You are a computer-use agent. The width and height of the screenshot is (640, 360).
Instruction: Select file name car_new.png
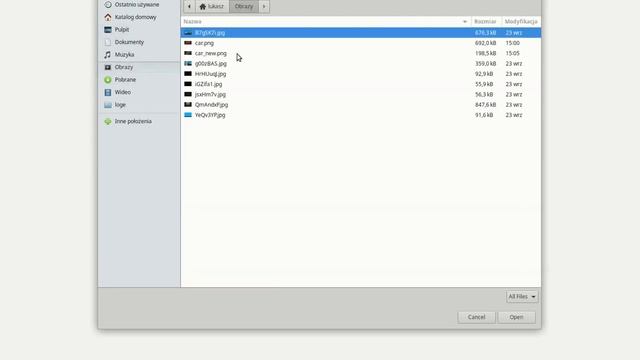(211, 53)
